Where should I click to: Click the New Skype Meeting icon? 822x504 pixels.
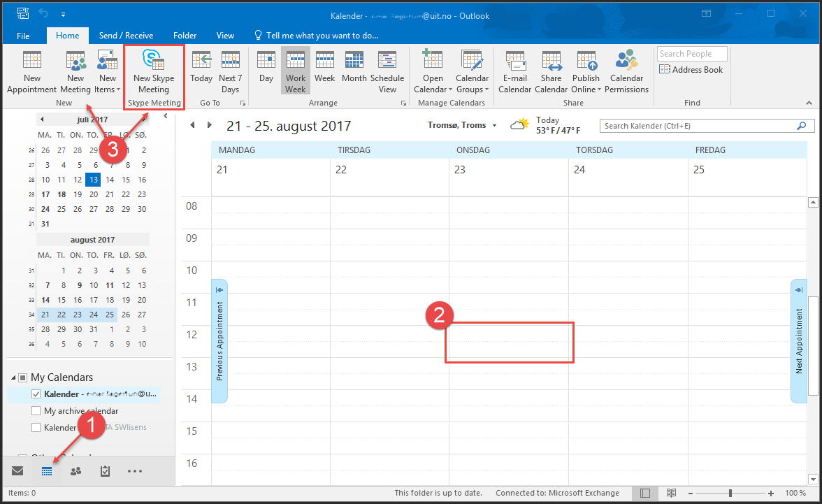153,61
